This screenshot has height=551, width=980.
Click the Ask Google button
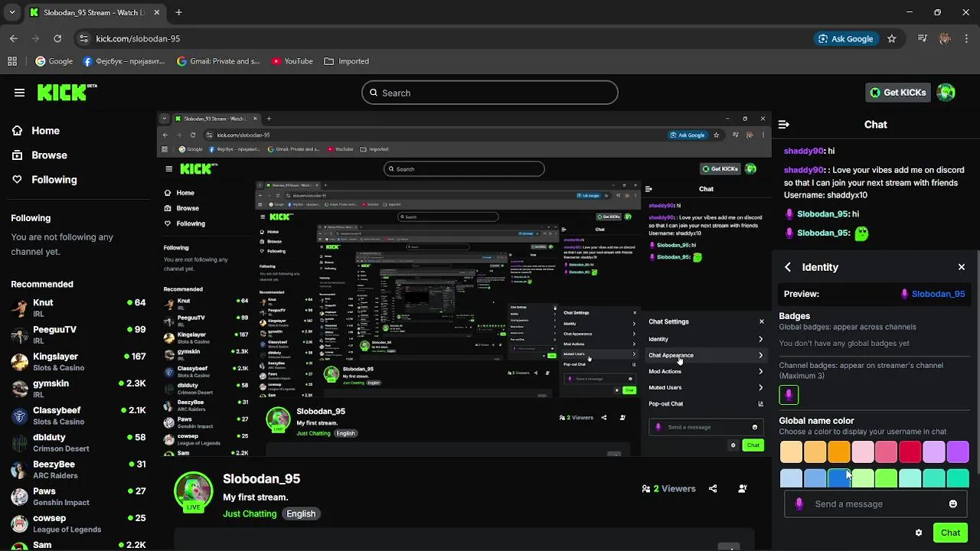(x=845, y=38)
